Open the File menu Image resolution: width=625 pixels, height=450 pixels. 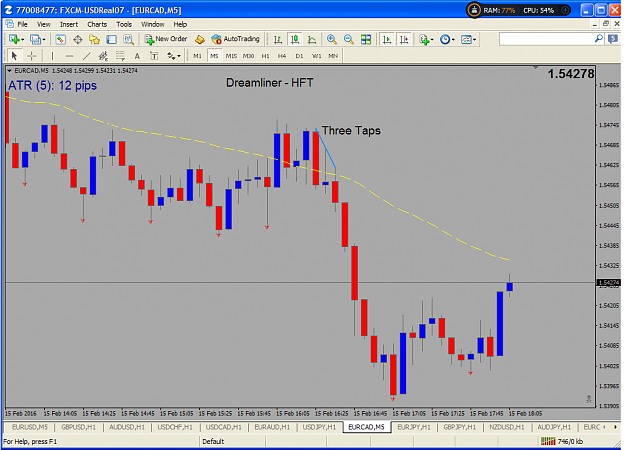point(22,24)
